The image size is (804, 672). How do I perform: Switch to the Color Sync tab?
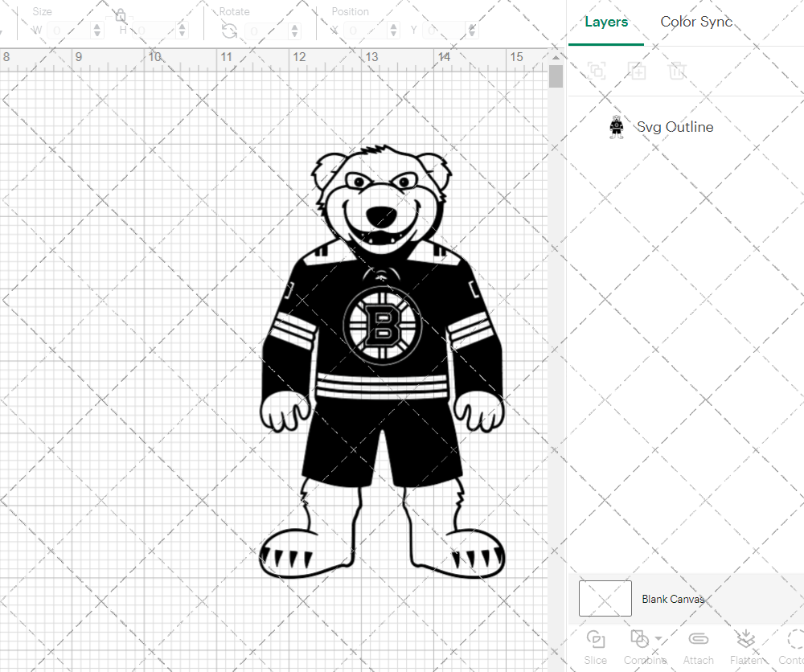coord(696,22)
